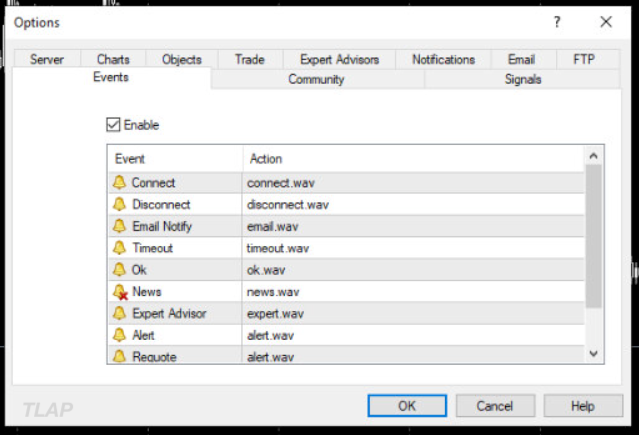Click the bell icon next to Disconnect
The image size is (639, 435).
pyautogui.click(x=119, y=204)
